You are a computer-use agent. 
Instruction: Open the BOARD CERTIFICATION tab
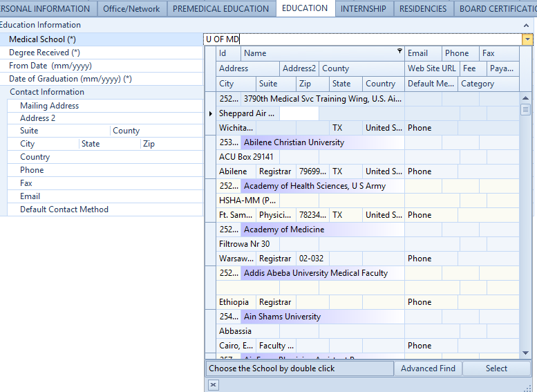click(496, 8)
